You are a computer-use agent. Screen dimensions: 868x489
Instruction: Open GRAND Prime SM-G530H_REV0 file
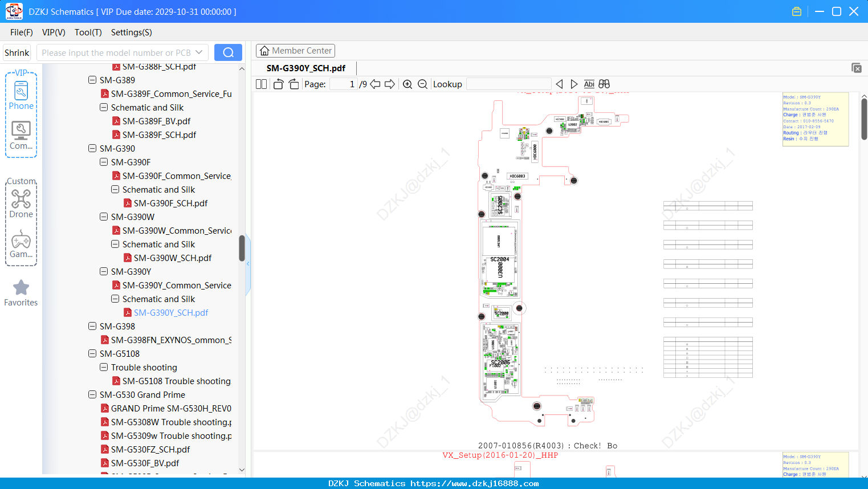166,408
